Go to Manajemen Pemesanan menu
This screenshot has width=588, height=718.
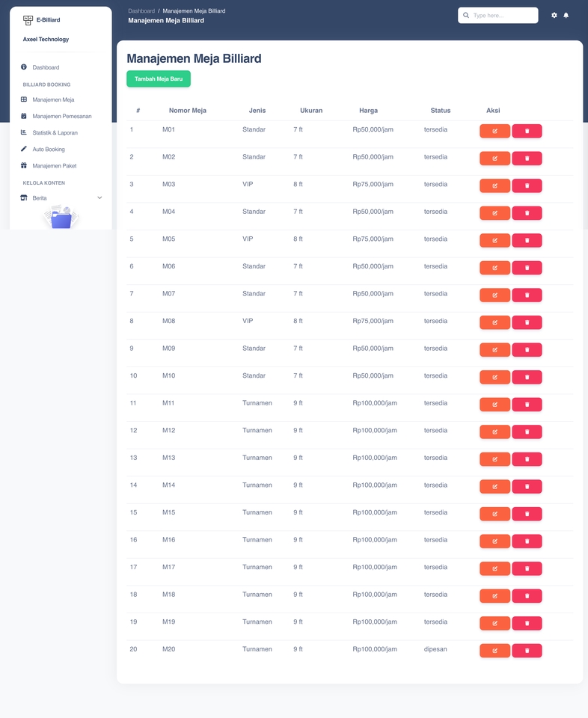tap(61, 116)
